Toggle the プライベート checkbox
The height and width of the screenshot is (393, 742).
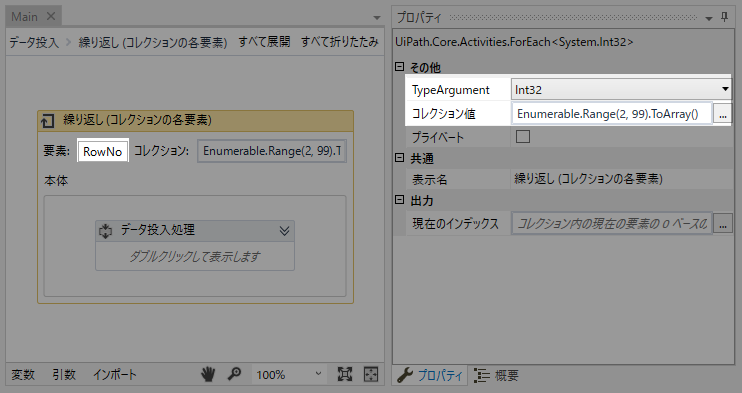click(x=523, y=137)
